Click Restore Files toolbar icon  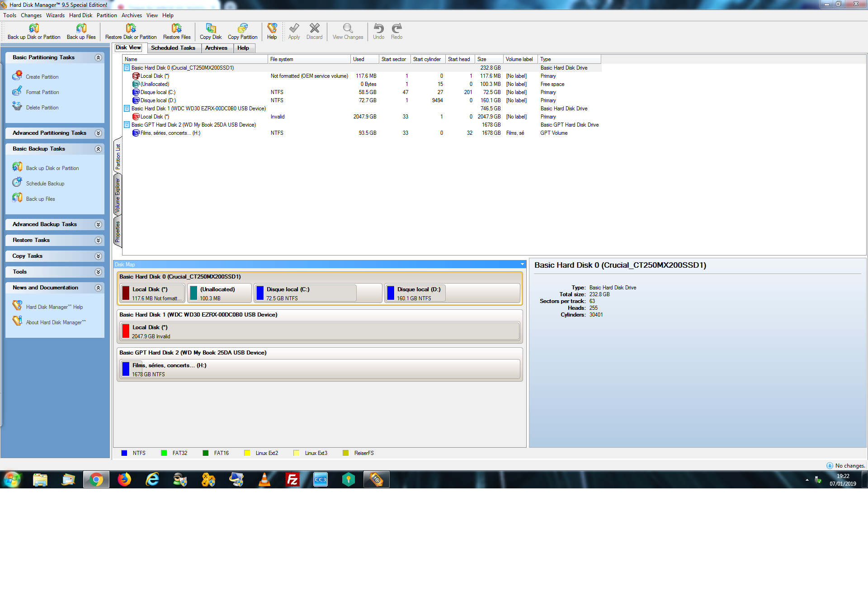177,28
